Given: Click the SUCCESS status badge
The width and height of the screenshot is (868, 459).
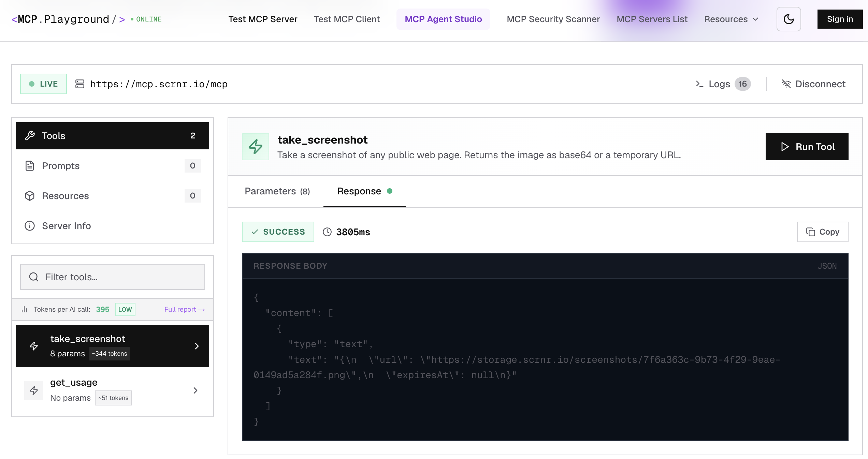Looking at the screenshot, I should (278, 232).
